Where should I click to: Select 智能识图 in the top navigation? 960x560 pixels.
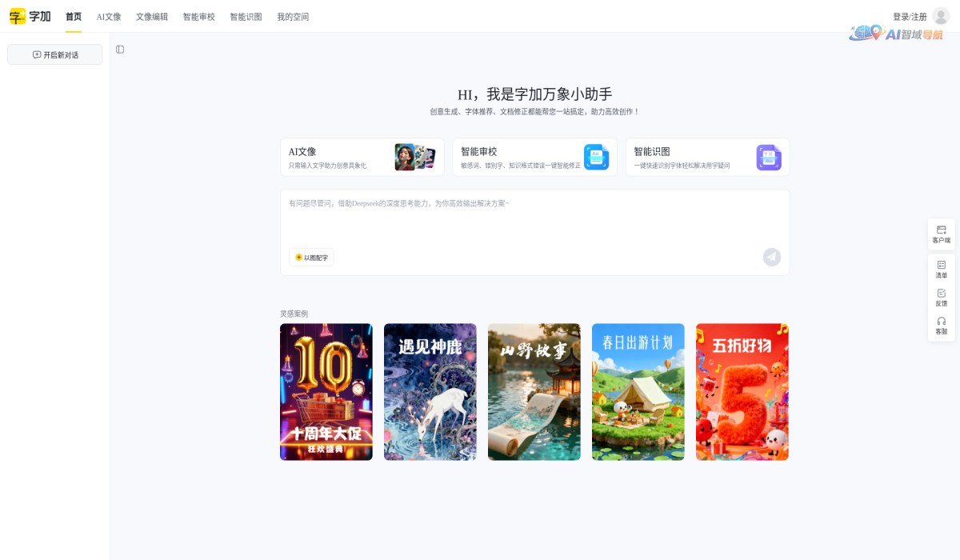point(244,16)
